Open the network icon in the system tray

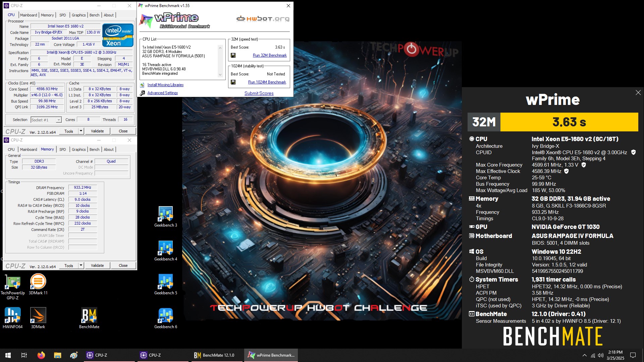(x=593, y=355)
